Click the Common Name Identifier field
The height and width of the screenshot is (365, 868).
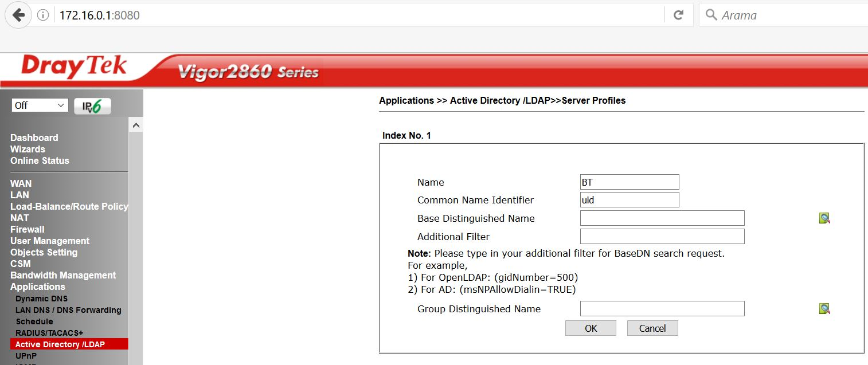[629, 200]
